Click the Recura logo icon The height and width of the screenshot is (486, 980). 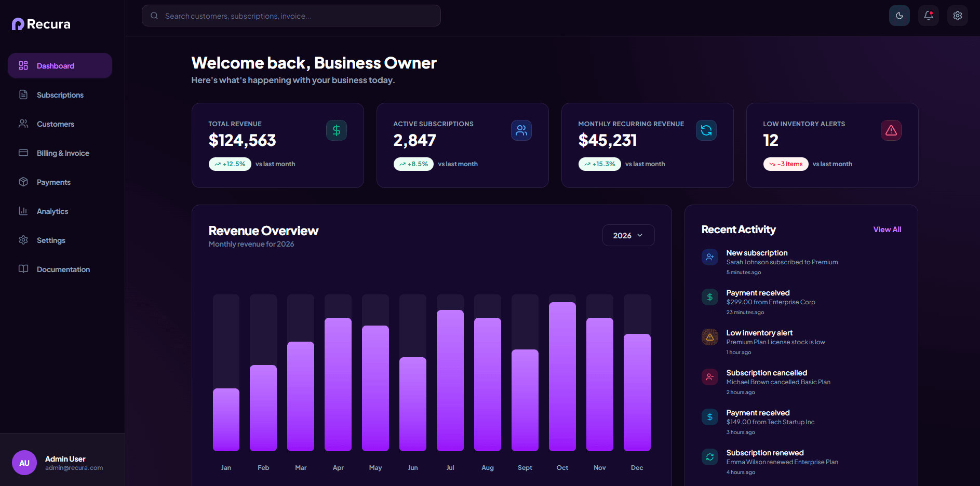tap(18, 24)
